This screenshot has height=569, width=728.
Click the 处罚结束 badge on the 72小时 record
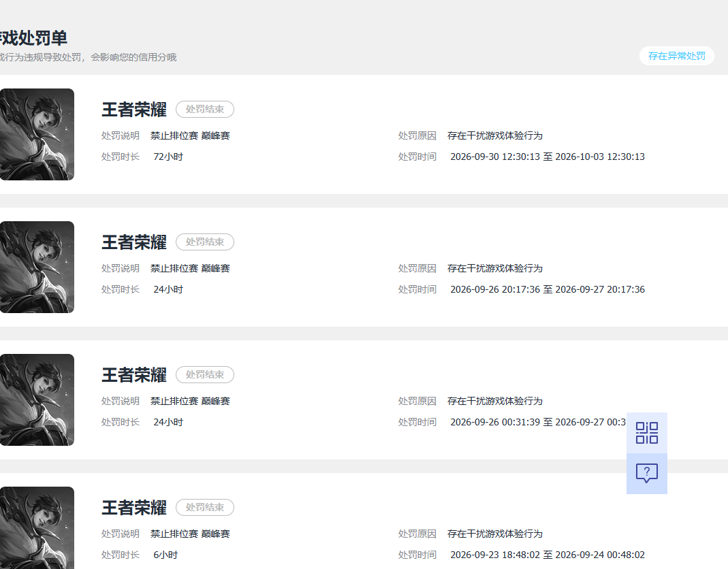205,109
